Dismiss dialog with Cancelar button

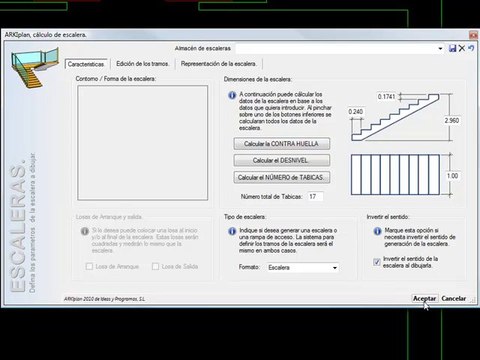point(454,298)
